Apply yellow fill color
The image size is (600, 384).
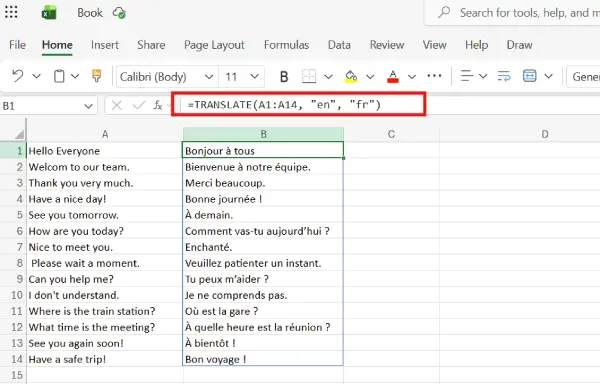[351, 76]
